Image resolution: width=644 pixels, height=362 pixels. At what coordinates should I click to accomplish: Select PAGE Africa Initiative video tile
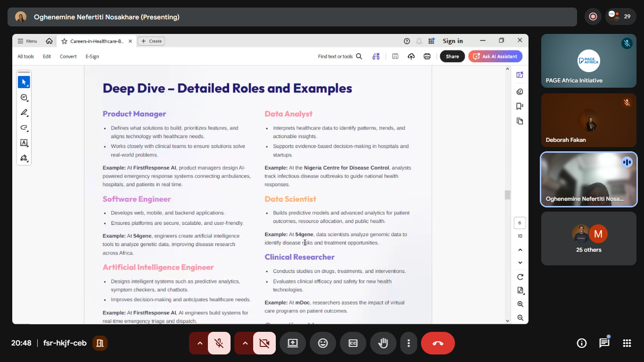(589, 61)
